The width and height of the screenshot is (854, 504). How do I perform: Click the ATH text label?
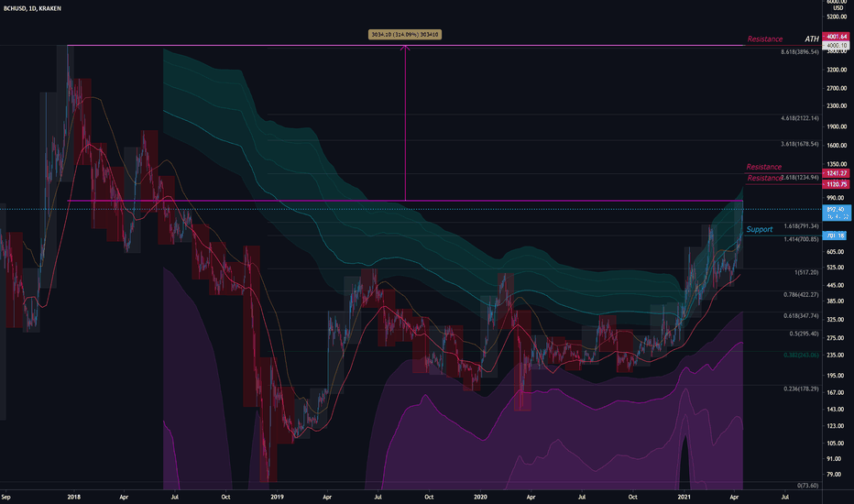[x=812, y=38]
